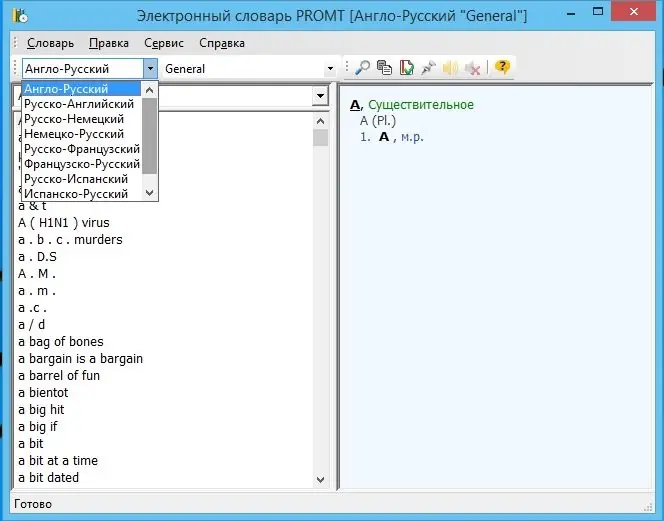Screen dimensions: 664x521
Task: Select 'a / d' entry
Action: pyautogui.click(x=32, y=324)
